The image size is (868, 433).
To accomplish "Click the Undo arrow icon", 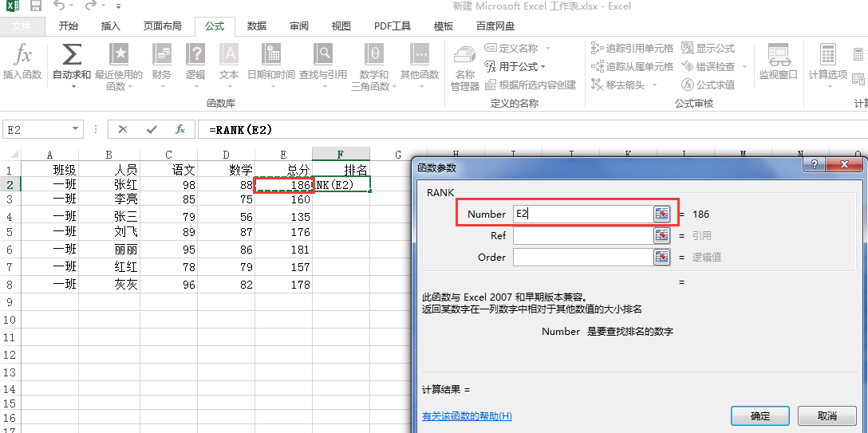I will pos(59,6).
